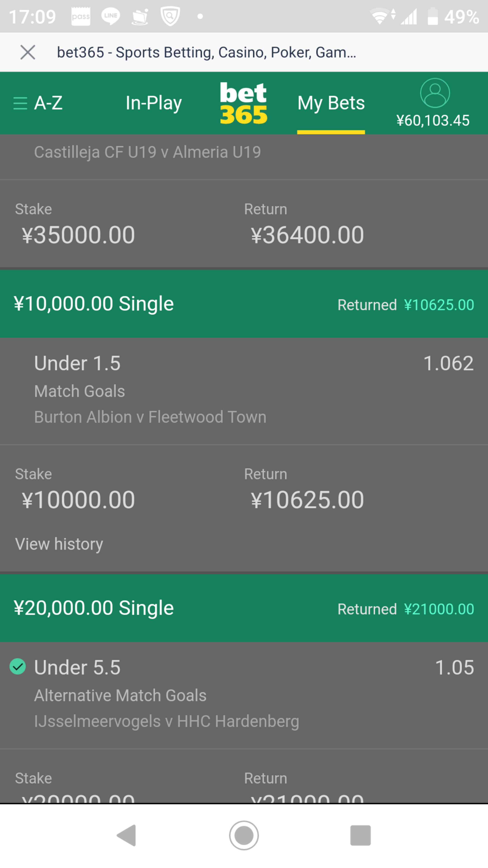Tap the Android back navigation button
Viewport: 488px width, 868px height.
(126, 835)
